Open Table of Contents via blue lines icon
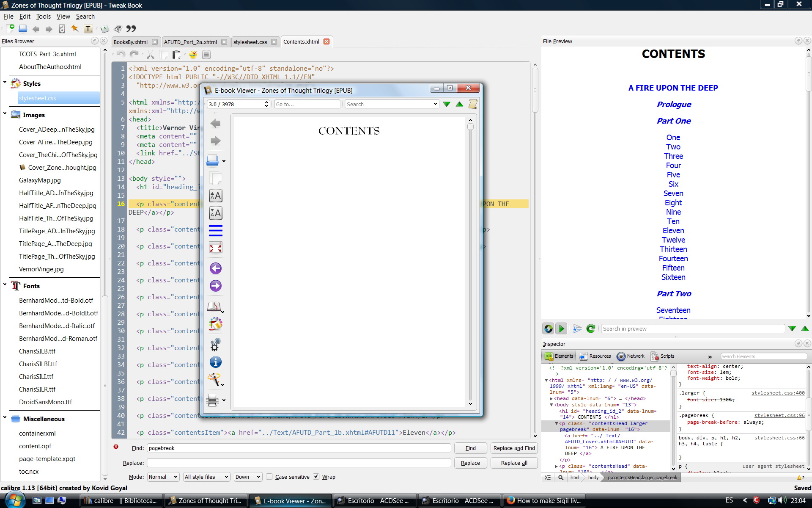 coord(215,231)
